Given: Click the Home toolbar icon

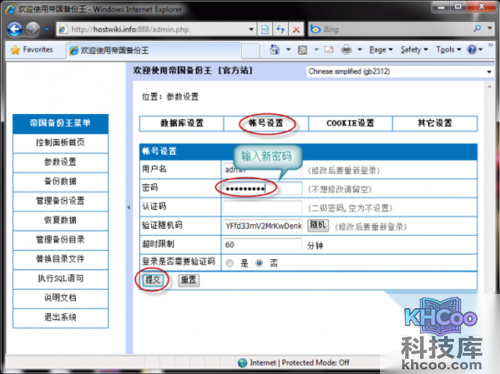Looking at the screenshot, I should click(x=275, y=50).
